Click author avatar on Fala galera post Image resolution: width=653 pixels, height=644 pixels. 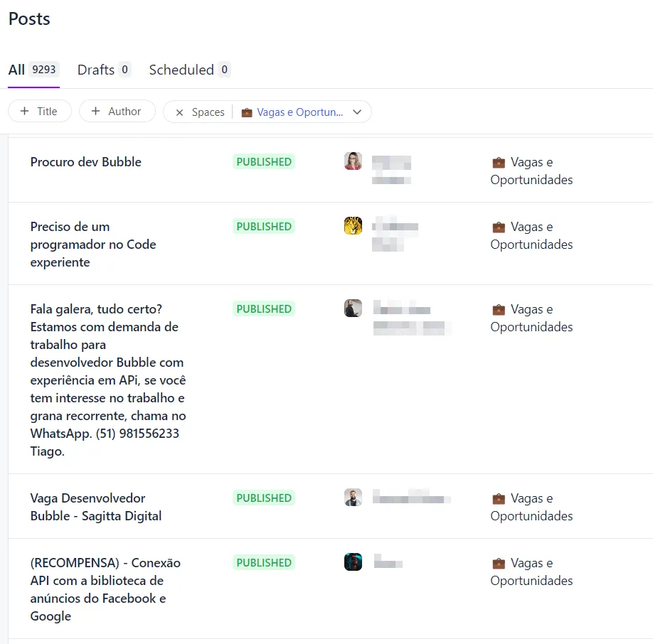353,308
